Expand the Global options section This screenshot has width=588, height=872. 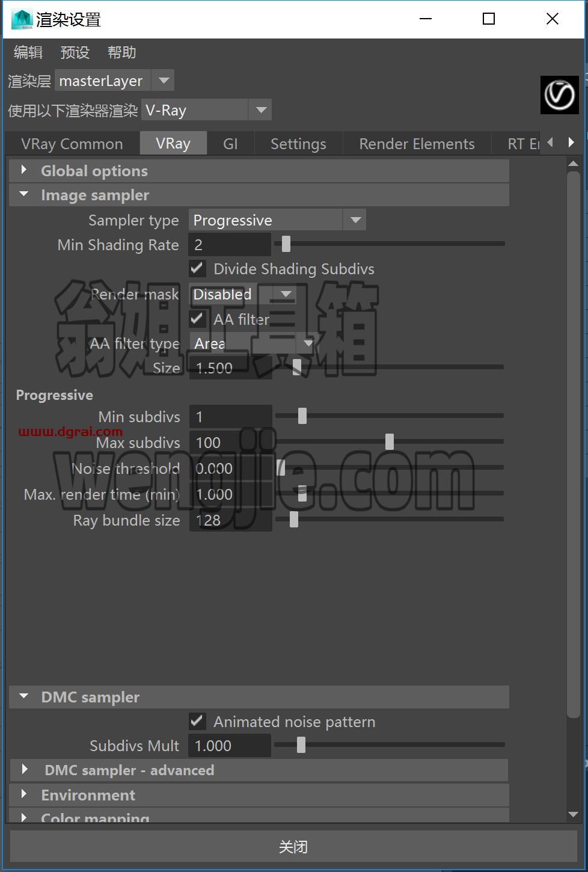point(259,171)
